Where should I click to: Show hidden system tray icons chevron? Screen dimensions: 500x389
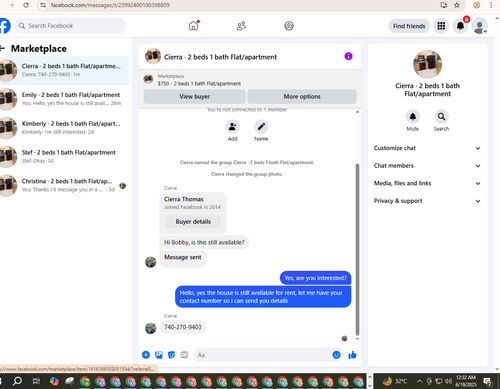419,381
